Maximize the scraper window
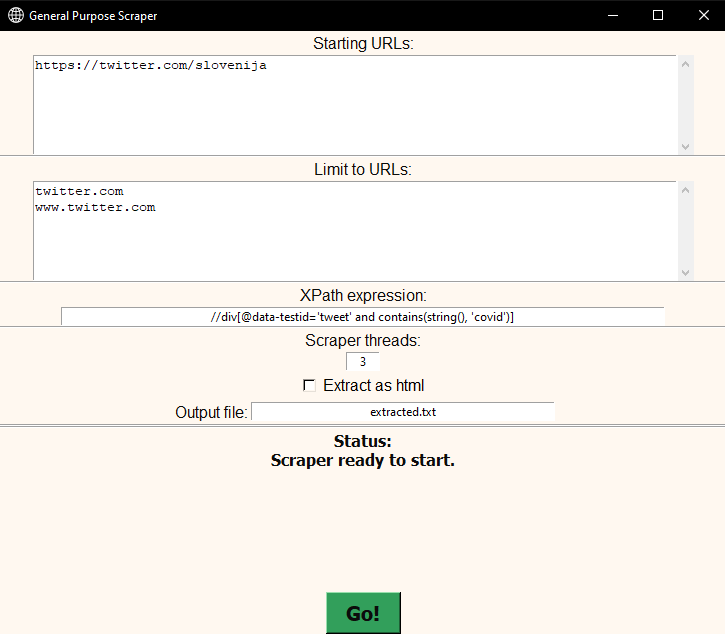The width and height of the screenshot is (725, 634). [x=657, y=16]
